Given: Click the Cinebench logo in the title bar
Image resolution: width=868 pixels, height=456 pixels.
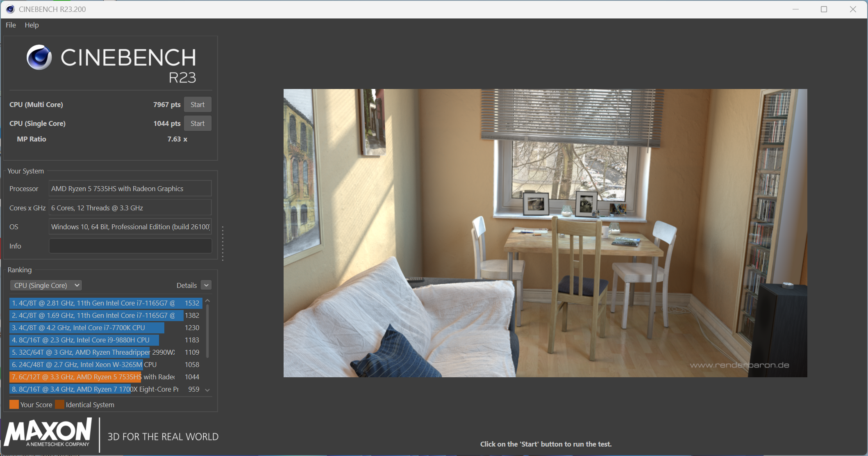Looking at the screenshot, I should tap(10, 9).
